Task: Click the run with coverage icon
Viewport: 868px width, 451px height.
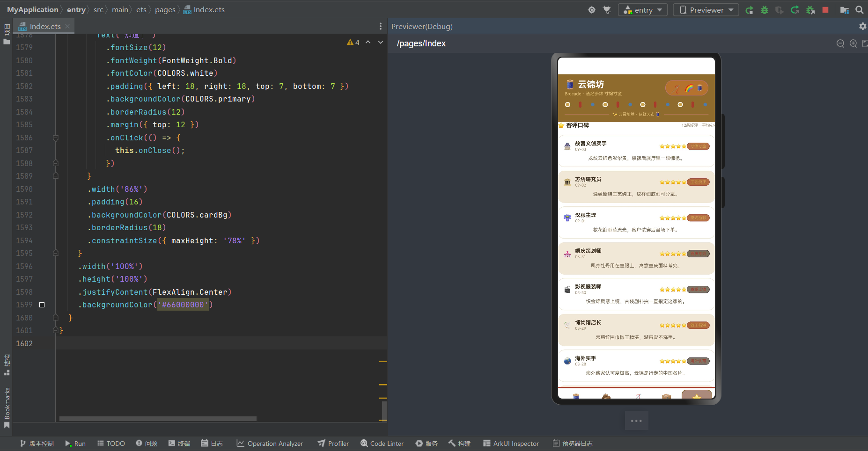Action: (780, 10)
